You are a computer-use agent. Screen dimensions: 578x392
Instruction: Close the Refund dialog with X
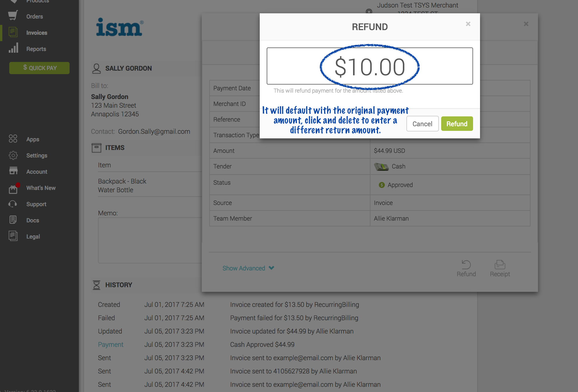click(x=468, y=24)
